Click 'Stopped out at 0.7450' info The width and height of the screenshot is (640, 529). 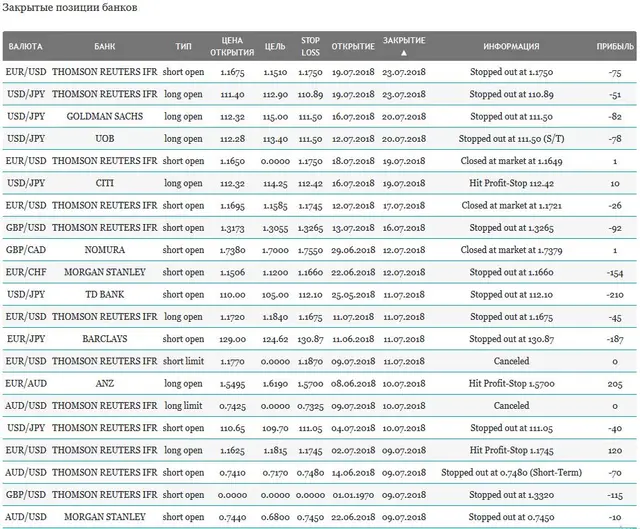point(511,517)
